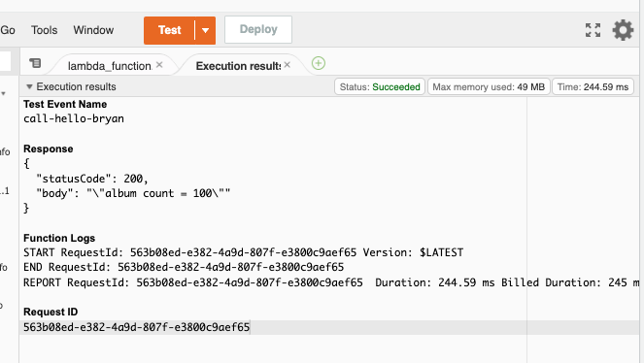
Task: Open the Window menu
Action: pos(93,30)
